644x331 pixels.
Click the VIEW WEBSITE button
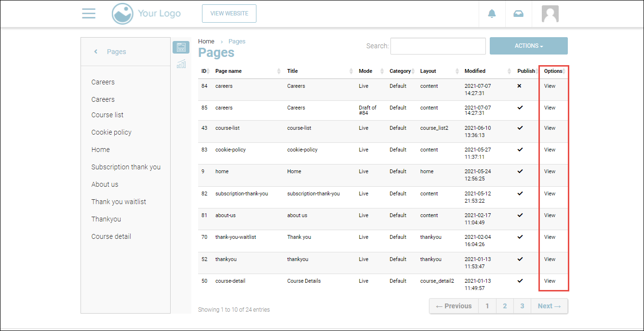click(x=229, y=14)
